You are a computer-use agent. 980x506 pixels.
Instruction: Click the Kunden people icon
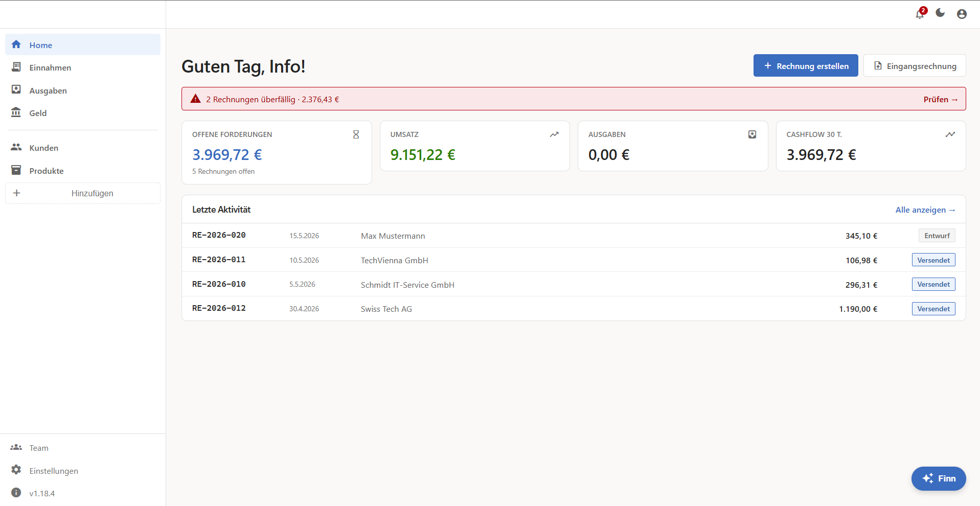click(x=16, y=147)
